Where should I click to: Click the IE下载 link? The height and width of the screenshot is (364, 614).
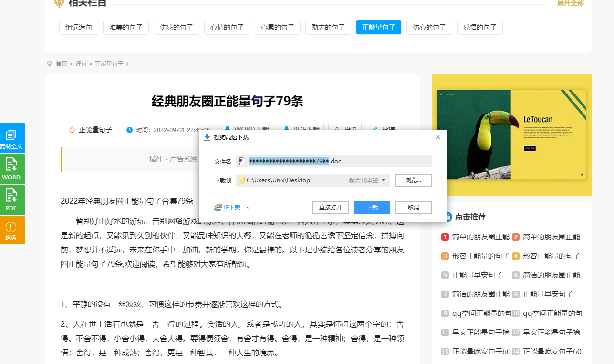tap(232, 208)
